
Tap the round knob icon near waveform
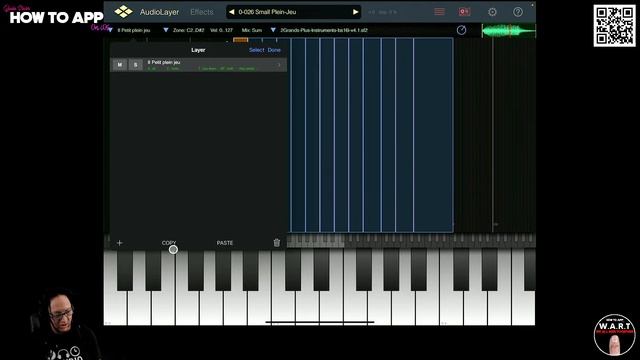pos(461,30)
